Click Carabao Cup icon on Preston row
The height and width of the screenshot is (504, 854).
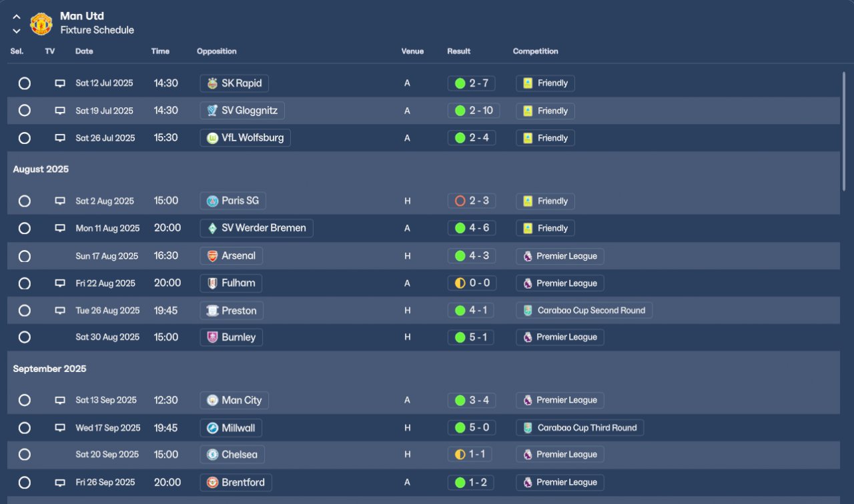528,311
